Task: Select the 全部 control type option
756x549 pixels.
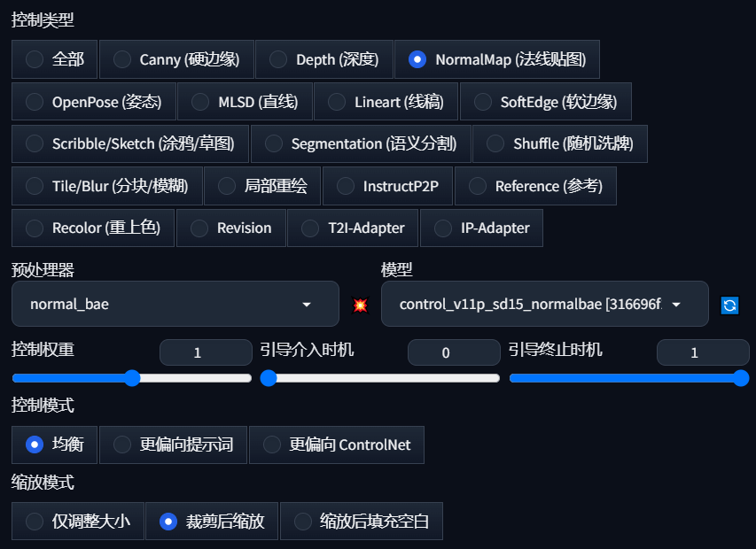Action: [x=54, y=59]
